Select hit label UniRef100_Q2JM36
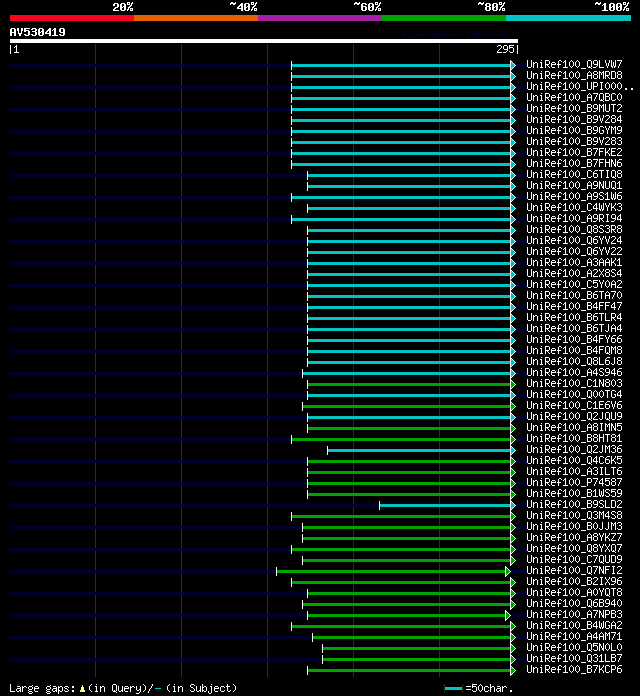 coord(574,449)
